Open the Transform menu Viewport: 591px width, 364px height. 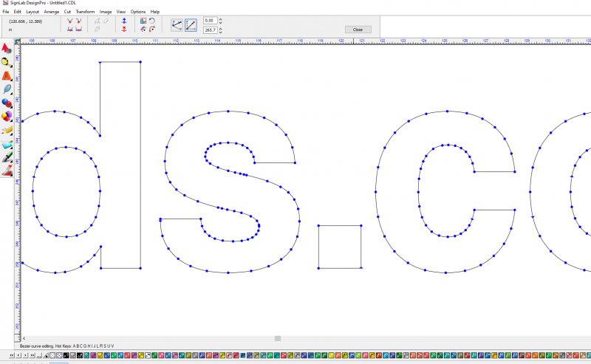(85, 12)
